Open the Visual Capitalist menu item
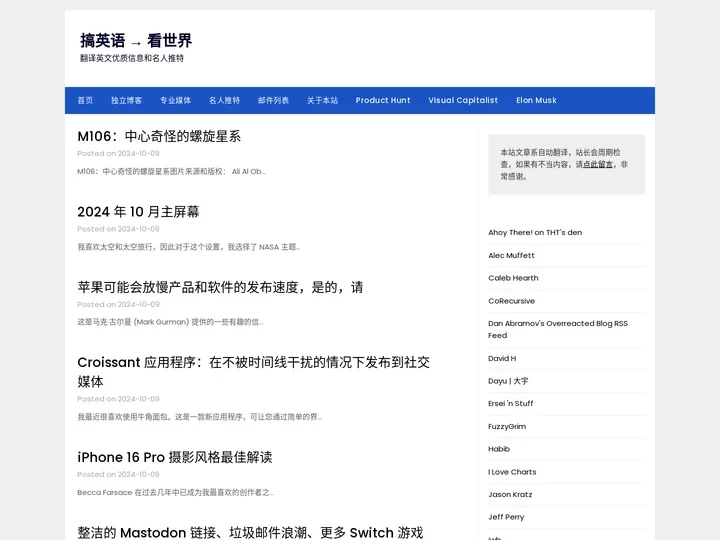Screen dimensions: 720x540 [x=463, y=100]
